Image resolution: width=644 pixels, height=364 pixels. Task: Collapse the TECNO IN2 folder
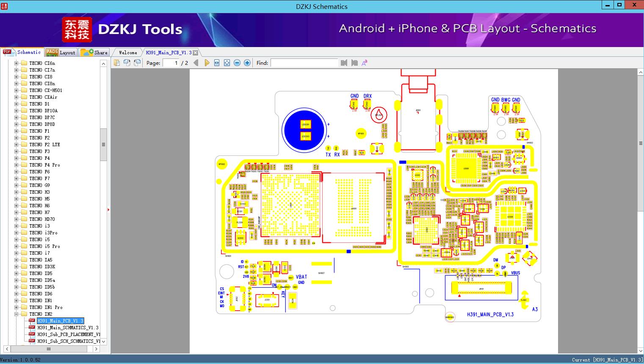pyautogui.click(x=16, y=314)
